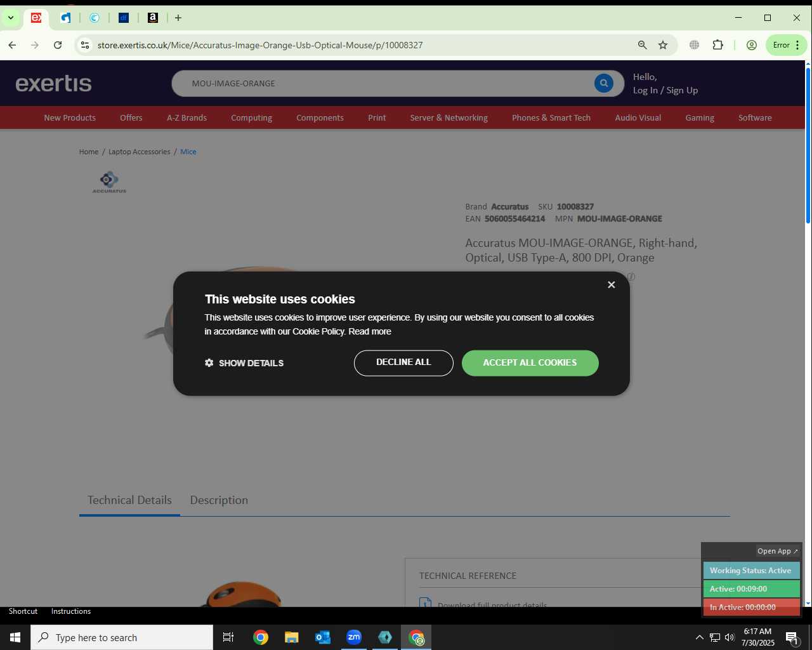Click the URL address bar
Viewport: 812px width, 650px height.
click(362, 45)
